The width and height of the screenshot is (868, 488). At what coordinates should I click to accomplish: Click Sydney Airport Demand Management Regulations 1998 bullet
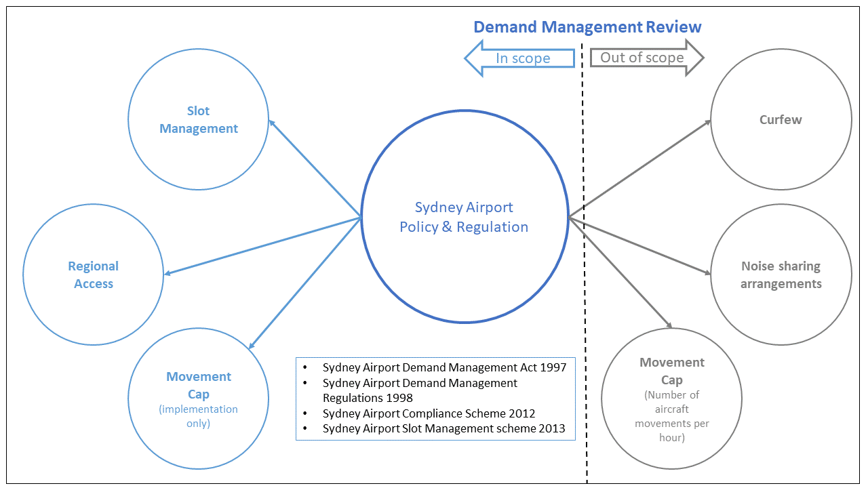pyautogui.click(x=420, y=390)
